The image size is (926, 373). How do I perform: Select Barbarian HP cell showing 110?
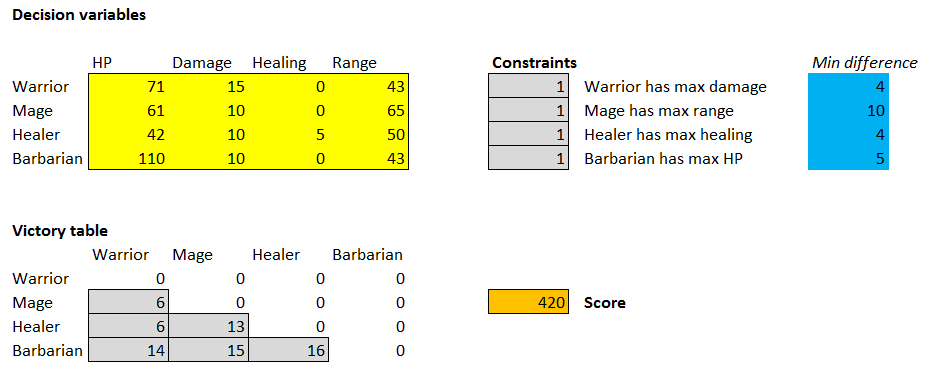(129, 158)
